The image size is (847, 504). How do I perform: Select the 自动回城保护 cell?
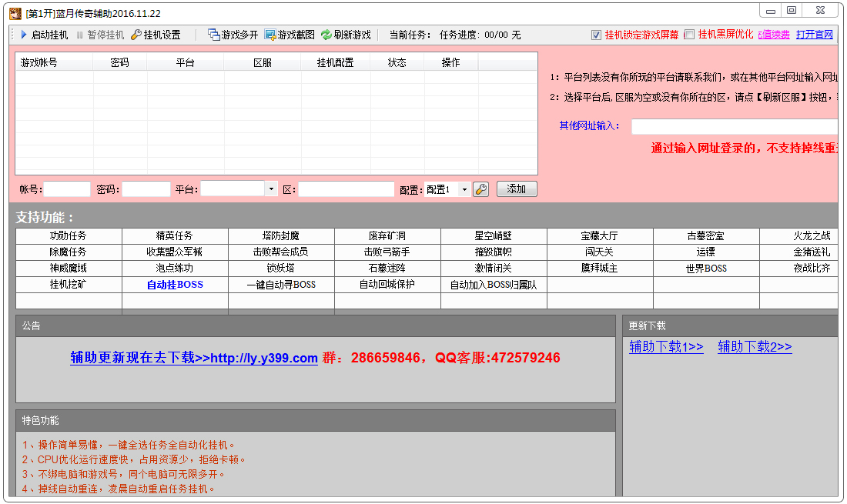pyautogui.click(x=387, y=285)
